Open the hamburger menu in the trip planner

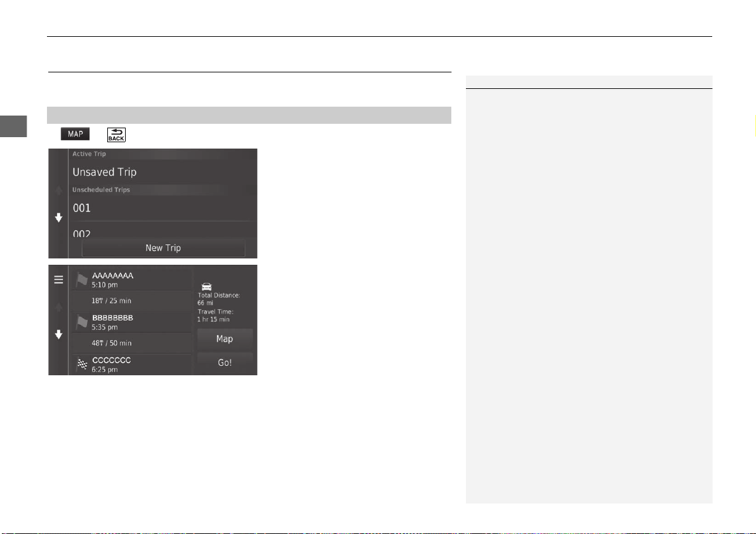click(x=58, y=280)
